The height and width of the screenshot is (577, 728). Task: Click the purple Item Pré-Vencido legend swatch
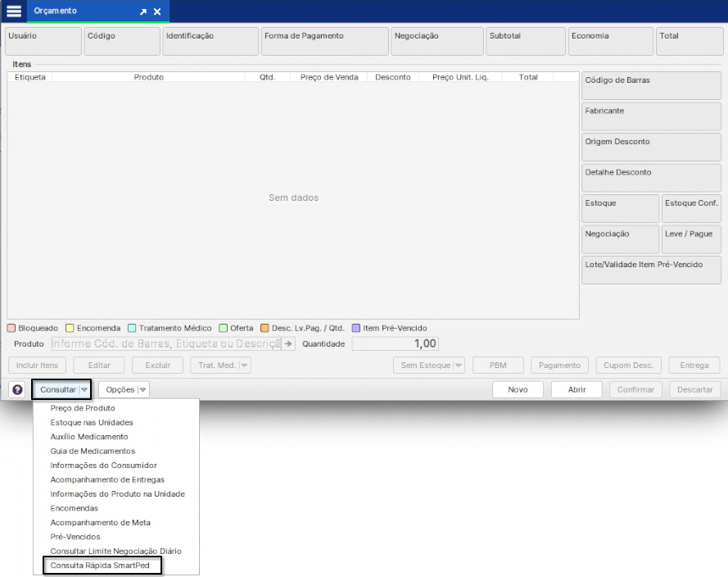point(356,328)
